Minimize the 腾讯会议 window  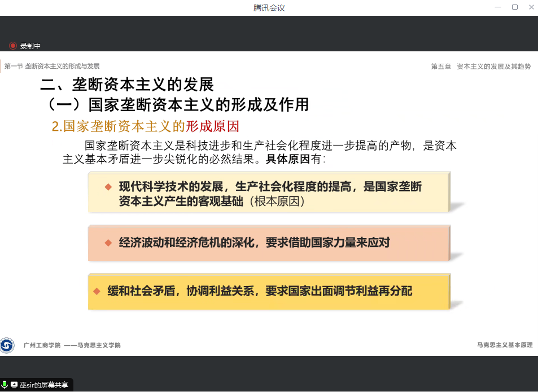pos(497,7)
